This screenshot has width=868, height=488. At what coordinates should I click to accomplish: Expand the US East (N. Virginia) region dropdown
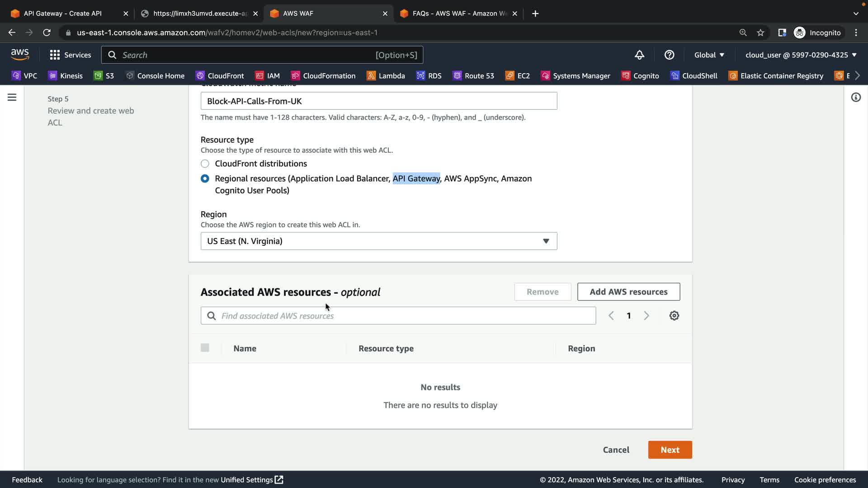(x=378, y=241)
